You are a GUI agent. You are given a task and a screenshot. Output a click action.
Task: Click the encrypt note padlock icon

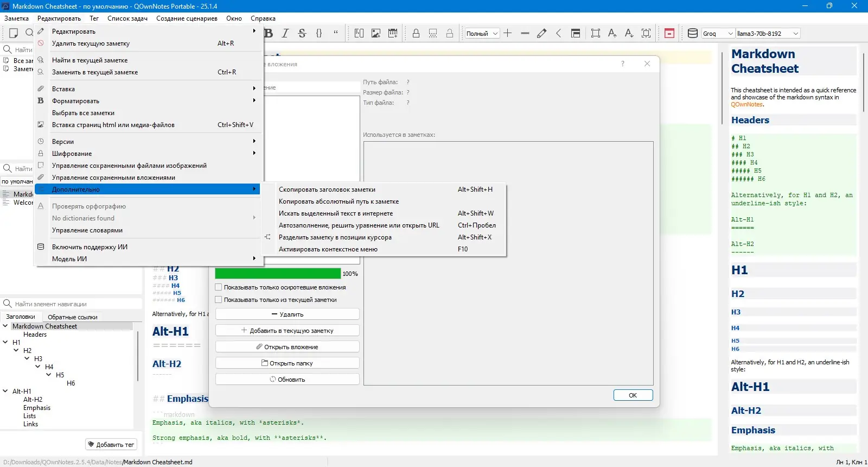[x=416, y=33]
